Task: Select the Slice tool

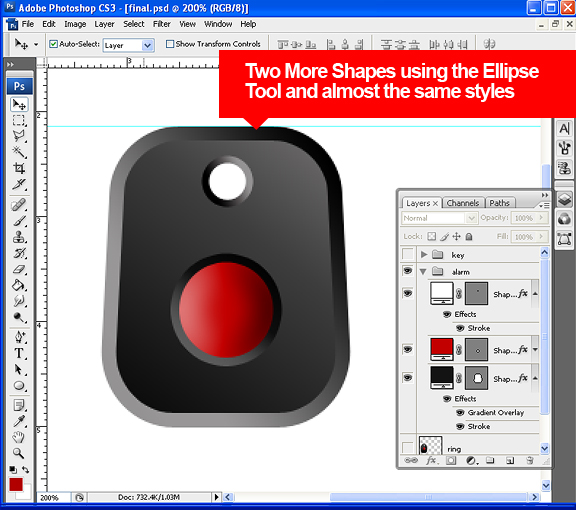Action: pos(19,184)
